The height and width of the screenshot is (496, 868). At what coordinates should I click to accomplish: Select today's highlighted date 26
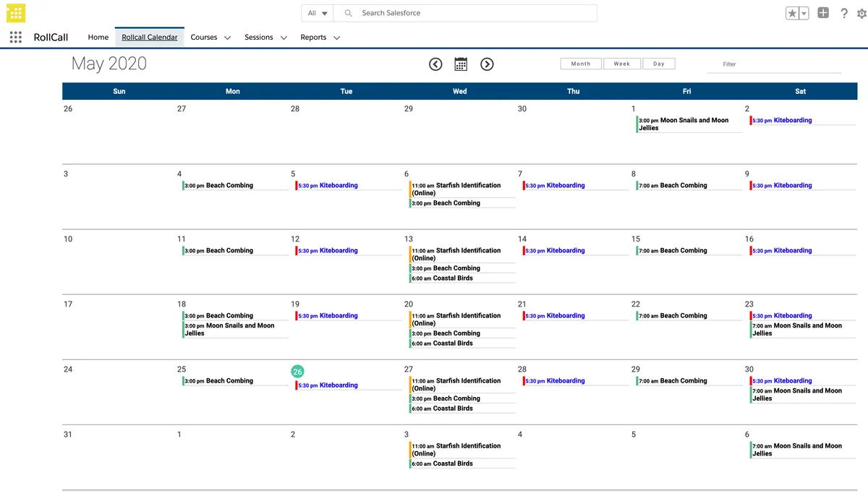(297, 371)
